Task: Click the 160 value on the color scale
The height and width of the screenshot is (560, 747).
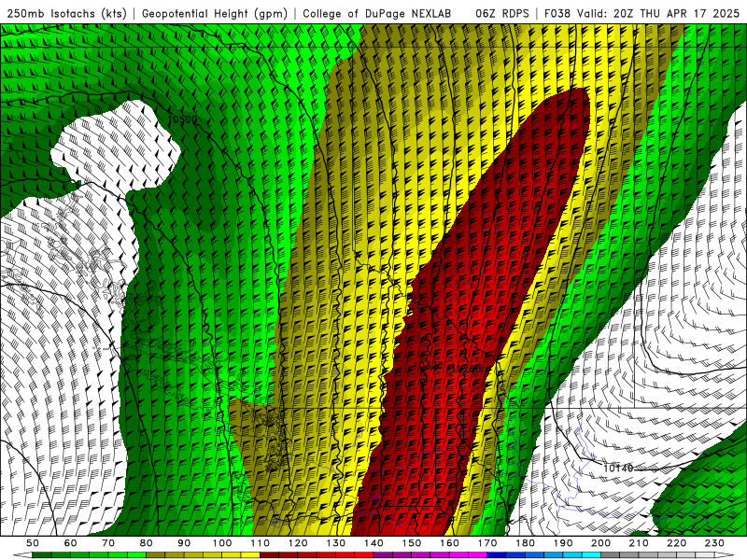Action: pos(449,543)
